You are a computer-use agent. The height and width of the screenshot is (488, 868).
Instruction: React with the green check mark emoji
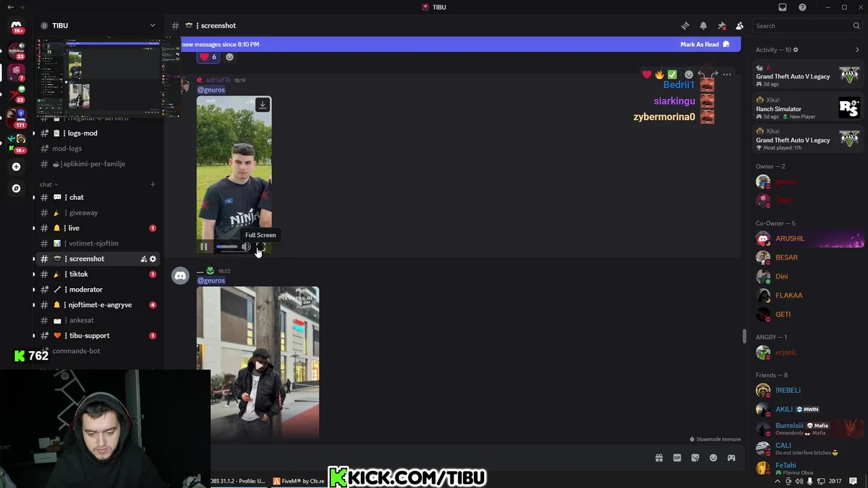click(x=672, y=75)
